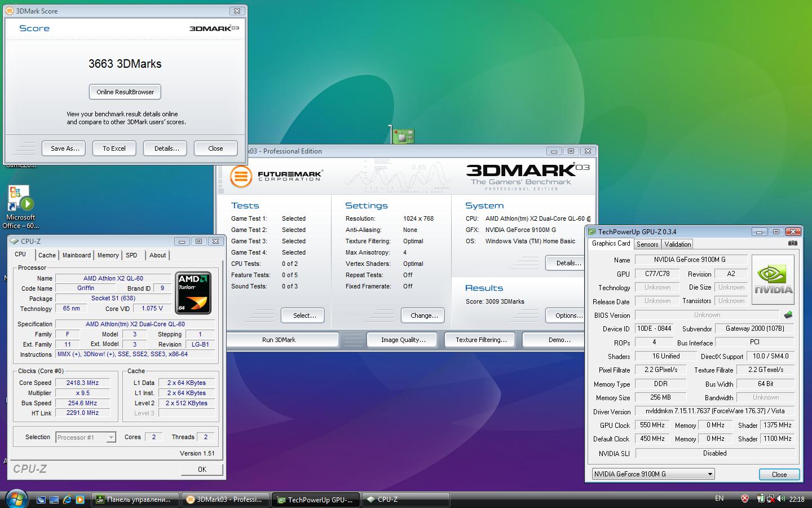Click the Code Name value 'Griffin' in CPU-Z
This screenshot has width=812, height=508.
click(86, 288)
